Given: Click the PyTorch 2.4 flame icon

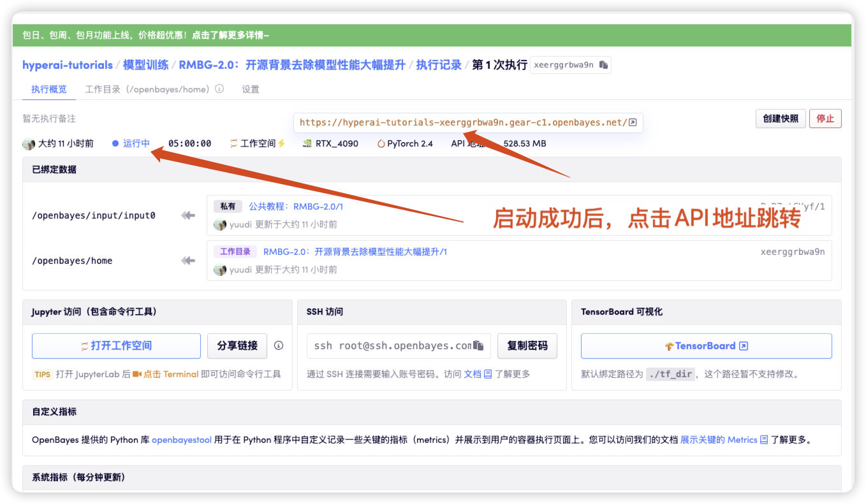Looking at the screenshot, I should click(x=381, y=144).
